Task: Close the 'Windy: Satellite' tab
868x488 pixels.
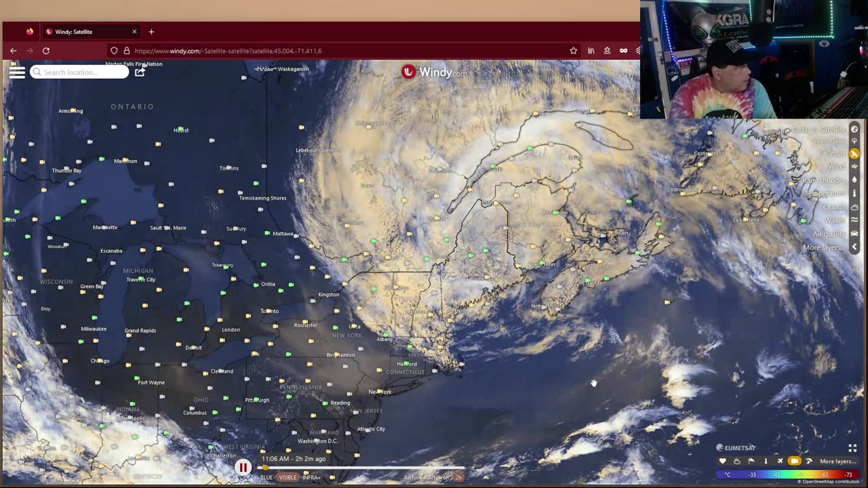Action: [x=134, y=32]
